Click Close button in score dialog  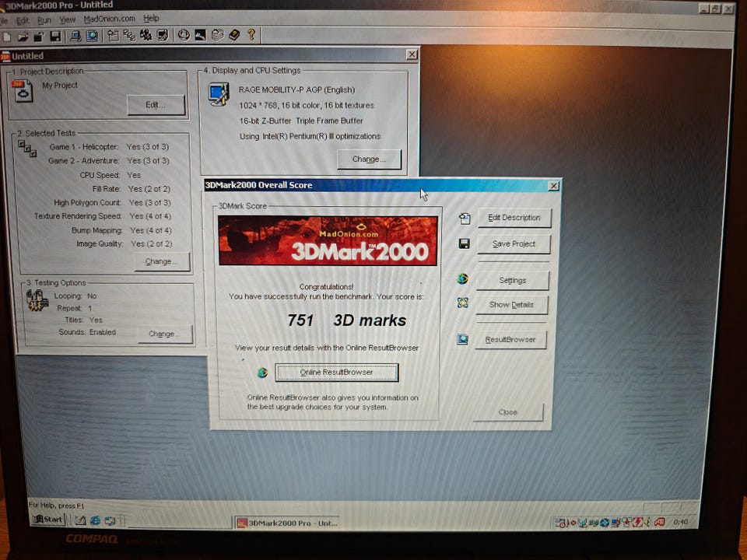[x=508, y=412]
